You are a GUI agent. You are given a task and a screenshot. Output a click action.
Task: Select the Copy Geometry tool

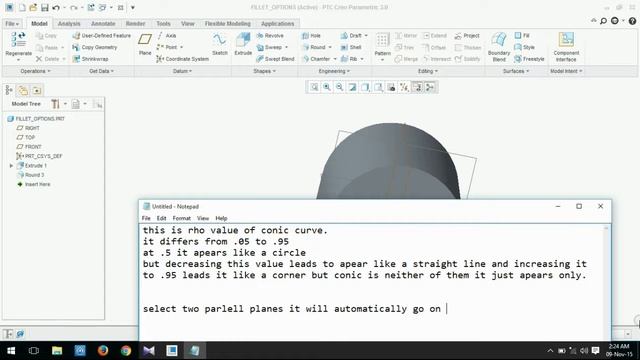pos(95,47)
